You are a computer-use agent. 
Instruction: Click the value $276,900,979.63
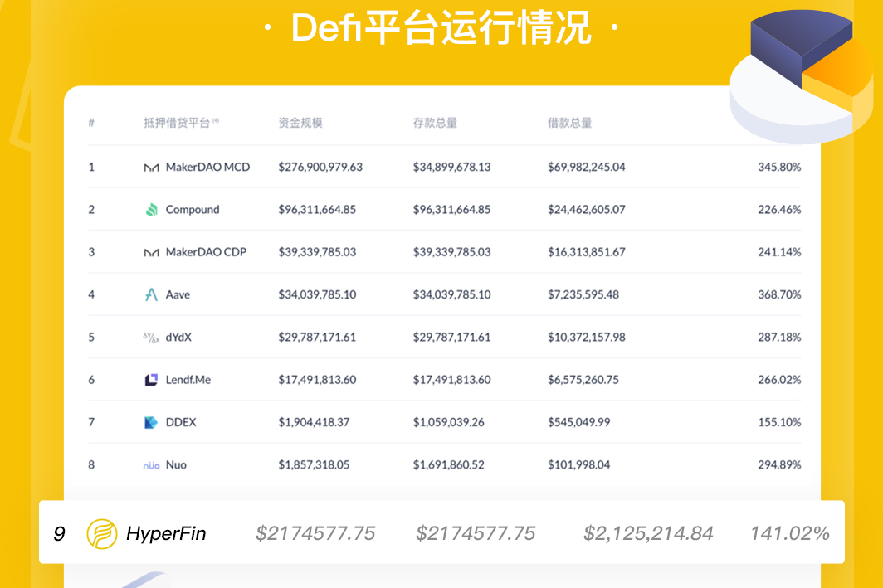[x=320, y=168]
